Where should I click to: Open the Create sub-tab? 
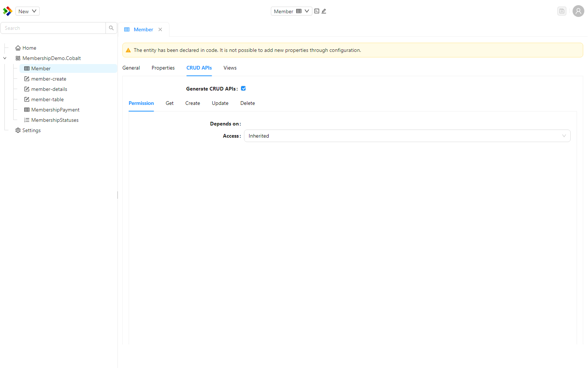193,103
